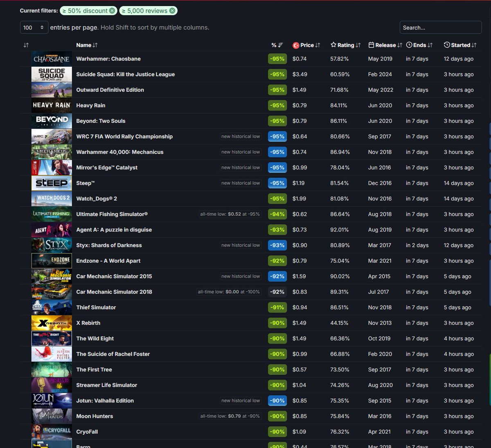
Task: Open Mirror's Edge Catalyst link
Action: [107, 168]
